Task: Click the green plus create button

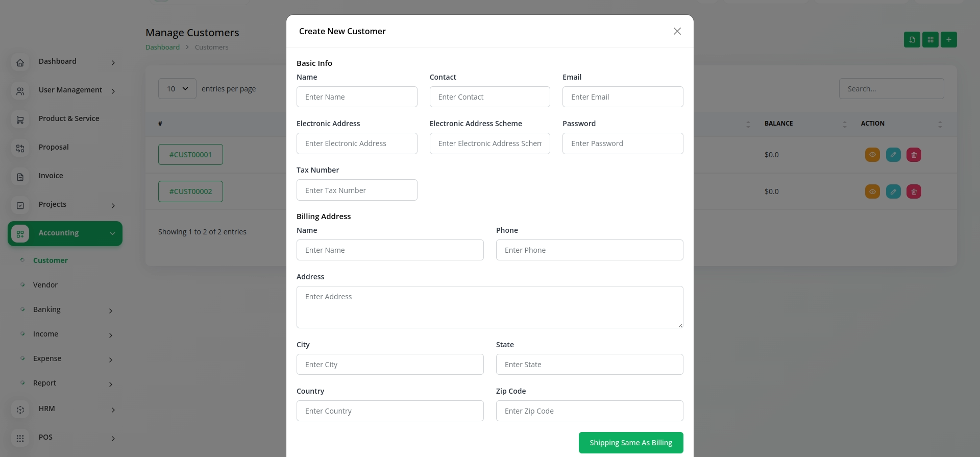Action: pos(948,39)
